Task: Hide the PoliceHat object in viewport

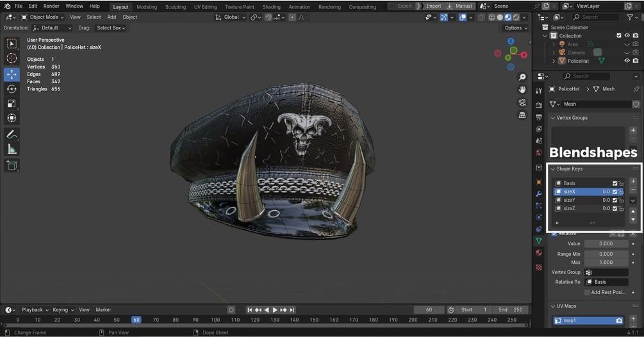Action: coord(627,61)
